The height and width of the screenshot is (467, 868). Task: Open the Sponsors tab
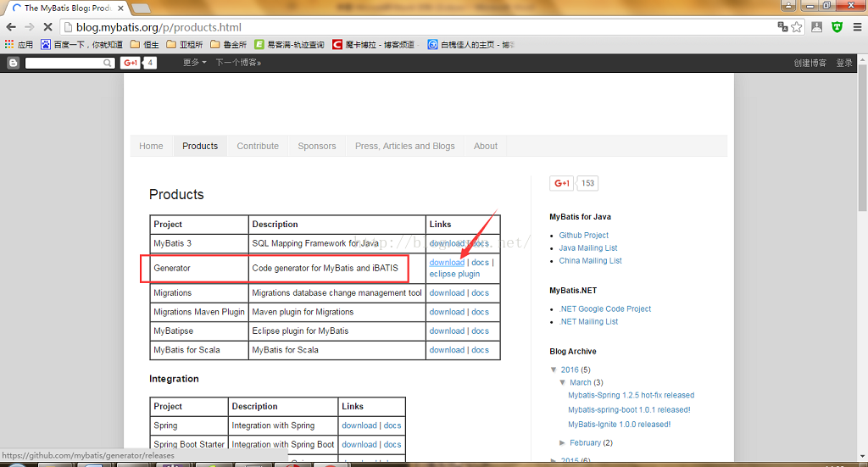(x=317, y=146)
